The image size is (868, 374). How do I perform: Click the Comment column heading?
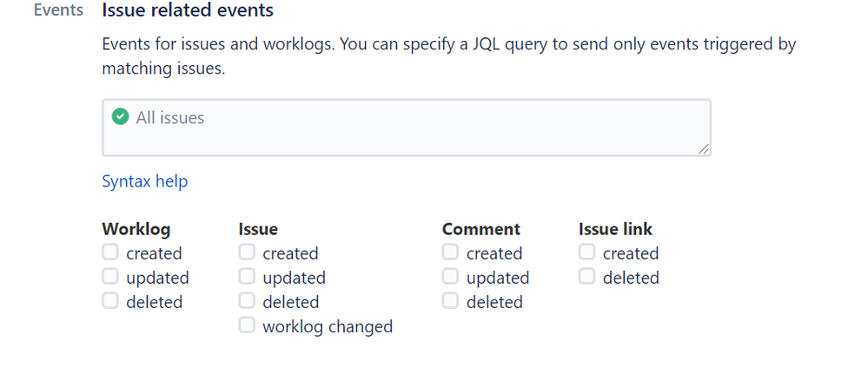(x=481, y=229)
